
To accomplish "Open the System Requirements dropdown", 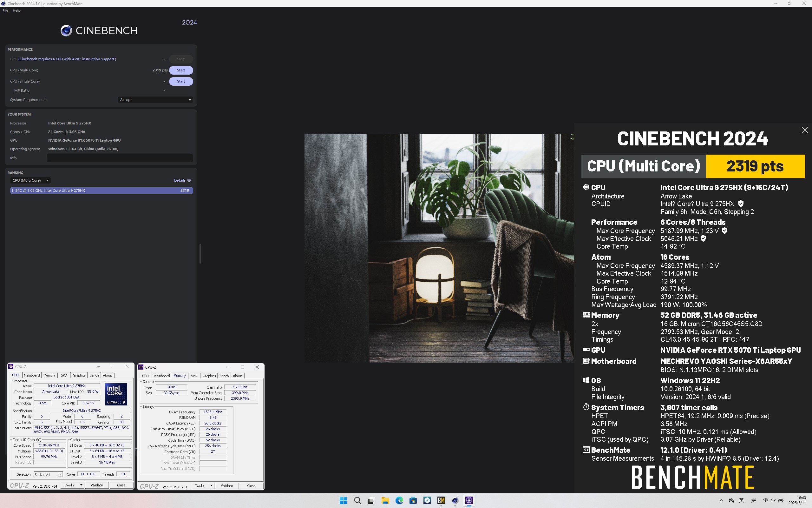I will (155, 100).
